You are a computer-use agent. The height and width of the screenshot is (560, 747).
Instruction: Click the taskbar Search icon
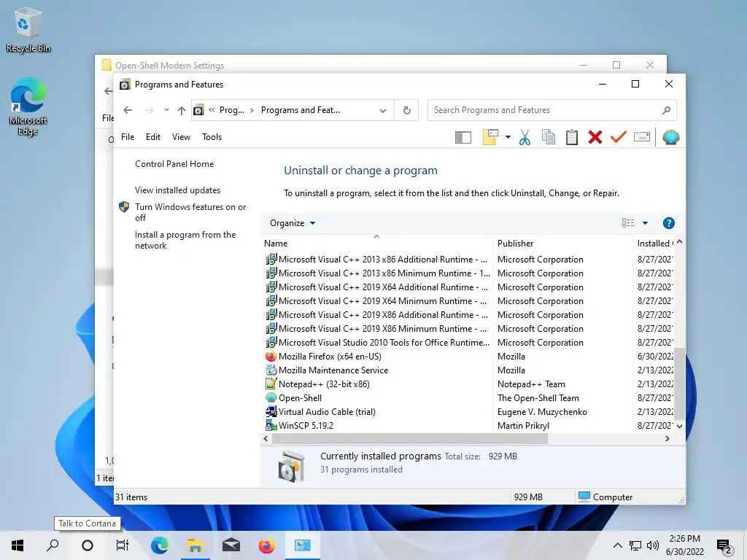click(53, 545)
